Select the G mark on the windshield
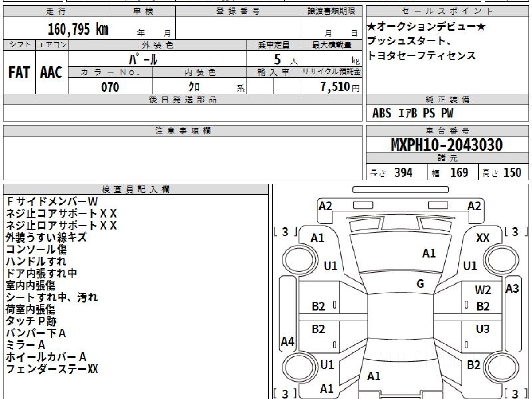Screen dimensions: 532x399 click(x=420, y=284)
